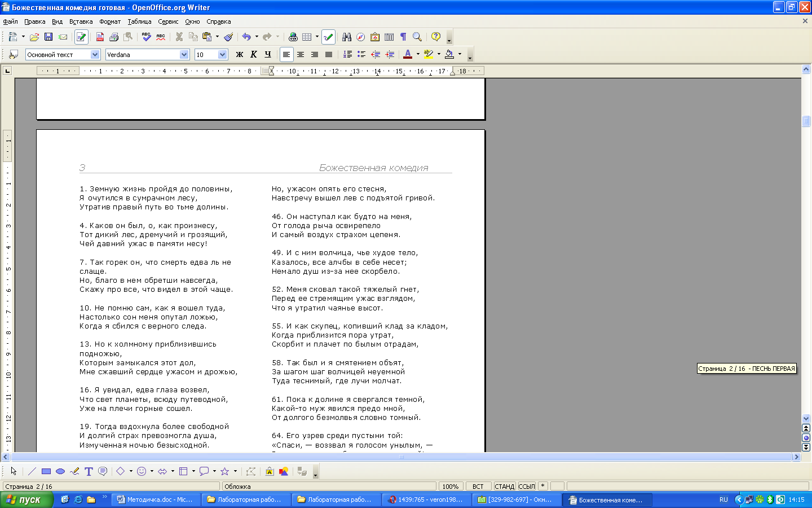Open the Undo history dropdown arrow
Viewport: 812px width, 508px height.
pyautogui.click(x=257, y=37)
